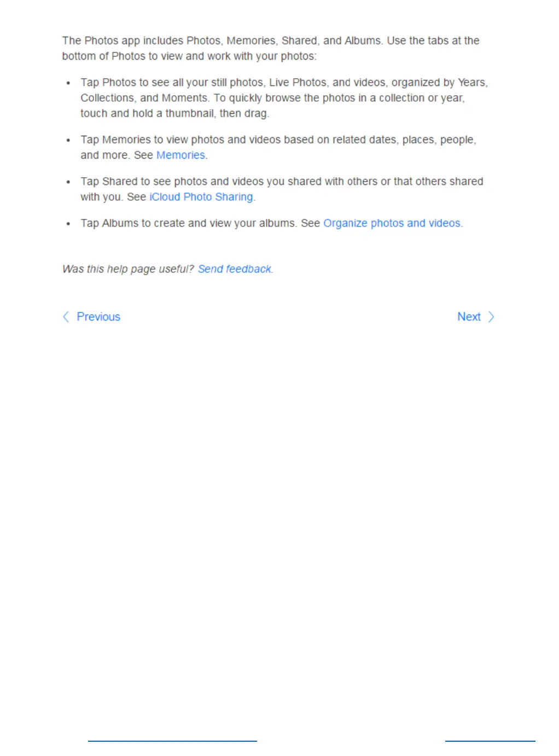The width and height of the screenshot is (559, 756).
Task: Open the iCloud Photo Sharing link
Action: coord(201,196)
